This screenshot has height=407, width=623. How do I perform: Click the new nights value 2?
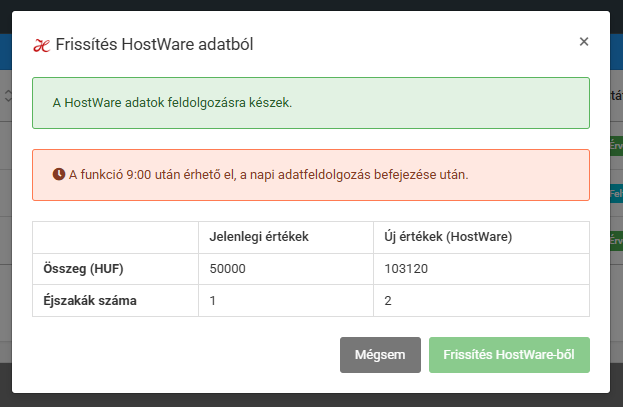coord(389,300)
